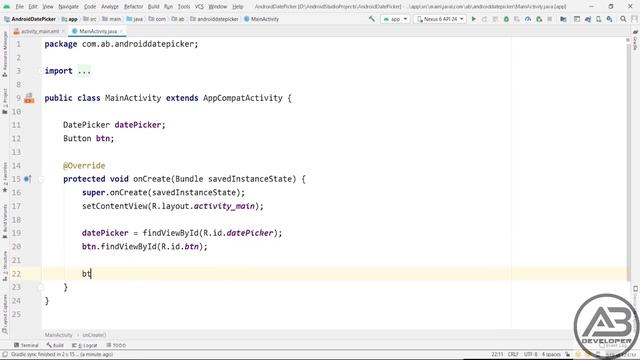Click the AppCompatActivity class name in code
The width and height of the screenshot is (640, 360).
[243, 98]
